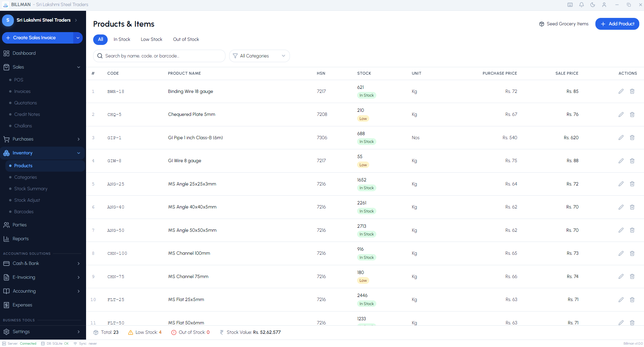Click the Out of Stock: 0 summary
Image resolution: width=644 pixels, height=347 pixels.
[x=190, y=332]
